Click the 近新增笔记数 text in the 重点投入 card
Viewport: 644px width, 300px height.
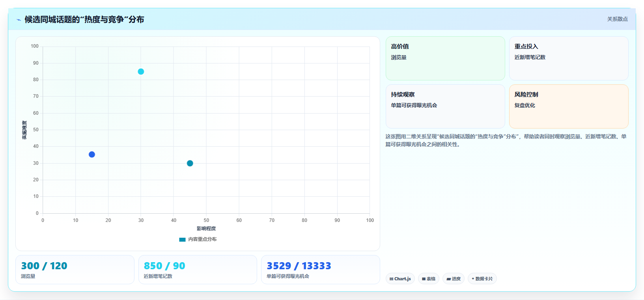[x=530, y=57]
